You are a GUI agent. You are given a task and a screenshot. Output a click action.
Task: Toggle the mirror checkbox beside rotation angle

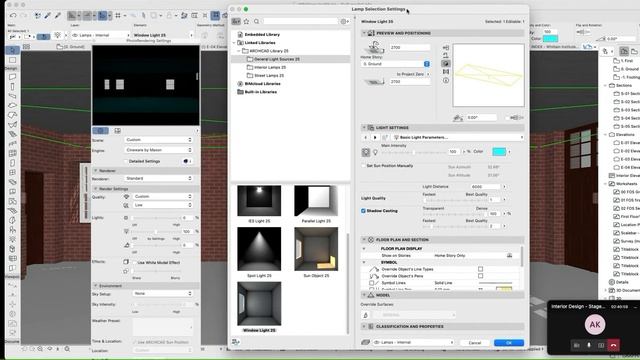click(508, 118)
